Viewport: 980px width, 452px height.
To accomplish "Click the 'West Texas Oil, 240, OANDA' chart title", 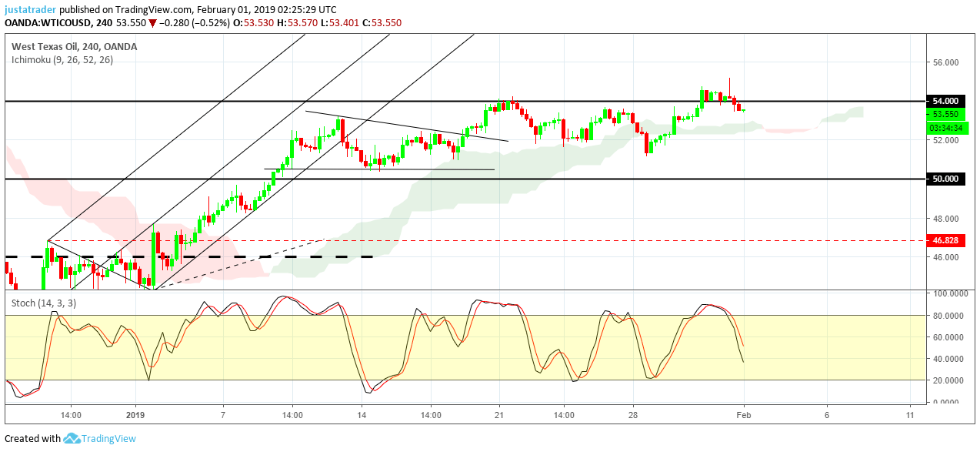I will (75, 46).
